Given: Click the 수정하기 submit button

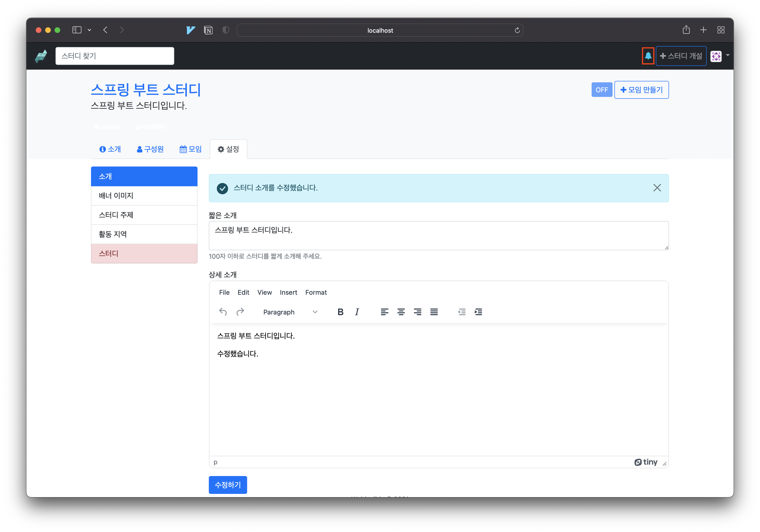Looking at the screenshot, I should pyautogui.click(x=228, y=485).
